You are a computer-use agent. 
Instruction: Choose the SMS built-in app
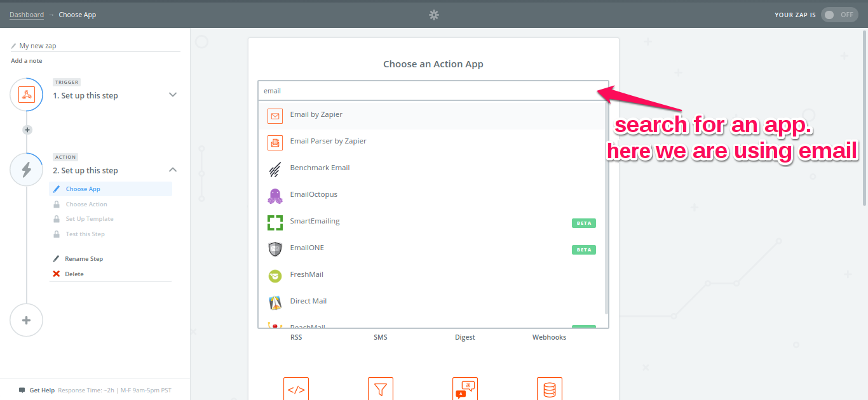(x=381, y=337)
